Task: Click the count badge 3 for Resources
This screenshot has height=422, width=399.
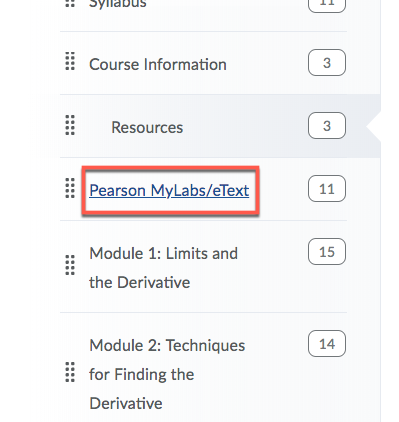Action: pyautogui.click(x=327, y=126)
